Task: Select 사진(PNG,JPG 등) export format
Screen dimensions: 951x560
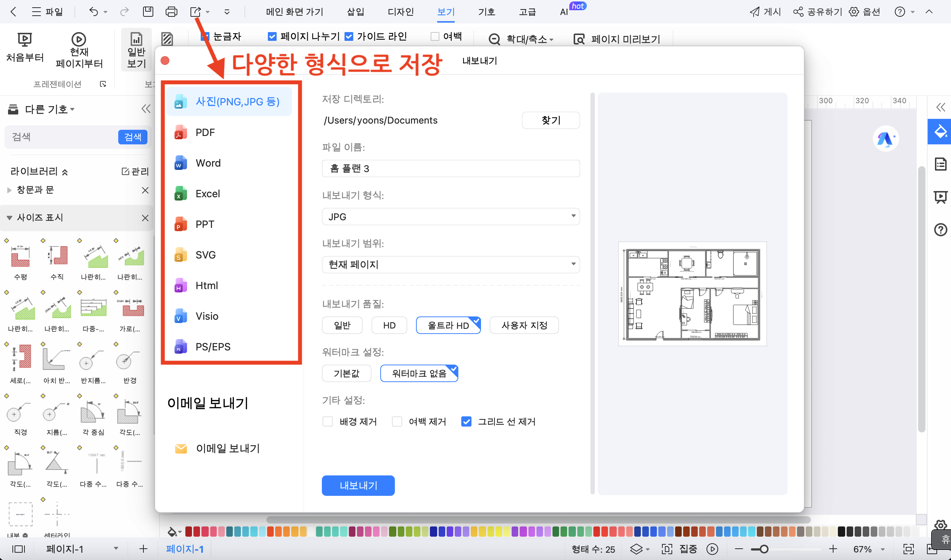Action: pos(238,101)
